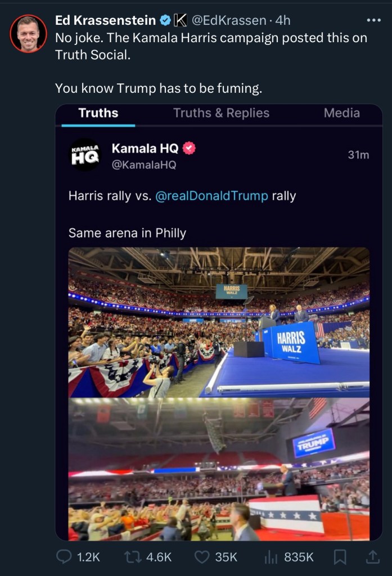Image resolution: width=392 pixels, height=576 pixels.
Task: Click the K affiliation badge icon
Action: (181, 21)
